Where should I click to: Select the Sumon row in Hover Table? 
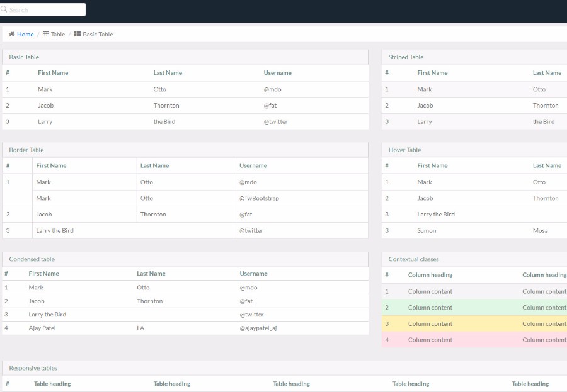(x=474, y=230)
